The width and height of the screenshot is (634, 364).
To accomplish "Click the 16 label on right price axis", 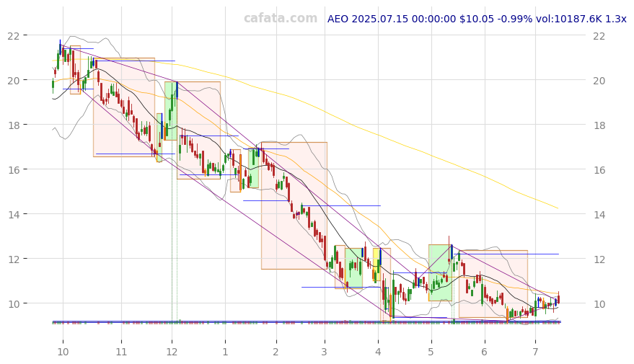I will pos(599,169).
